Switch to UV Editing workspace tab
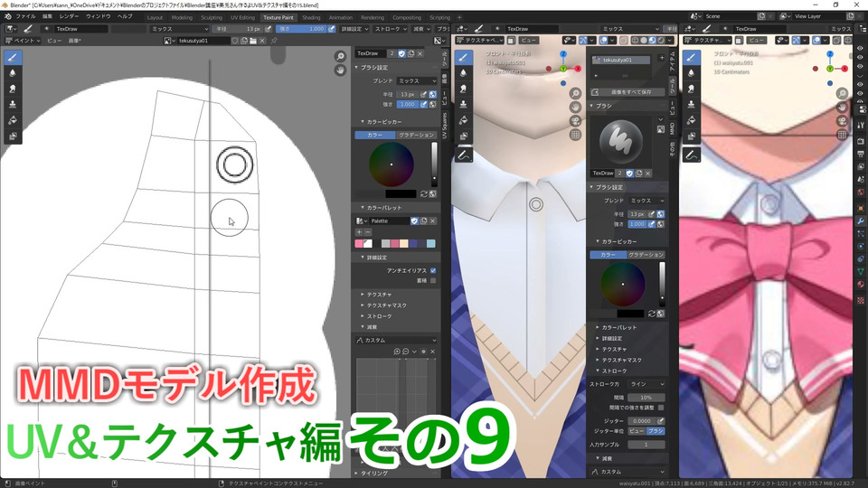The height and width of the screenshot is (488, 868). pyautogui.click(x=242, y=18)
